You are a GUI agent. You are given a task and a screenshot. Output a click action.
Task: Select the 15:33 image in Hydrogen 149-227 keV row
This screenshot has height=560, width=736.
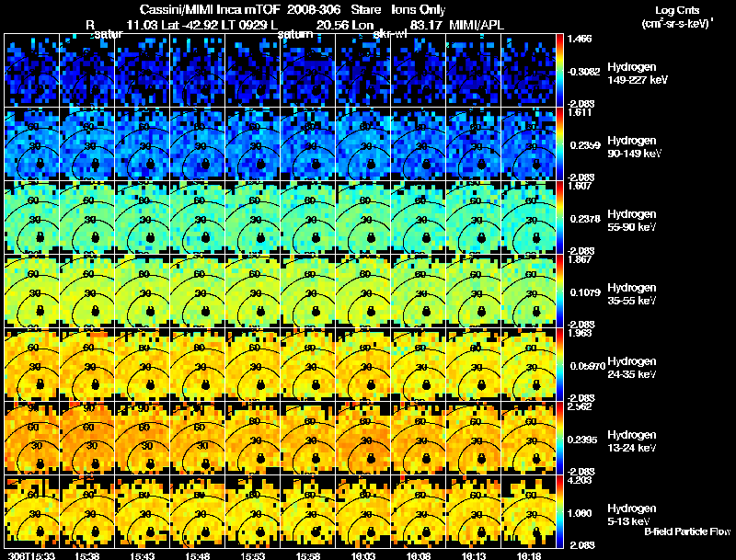[32, 70]
